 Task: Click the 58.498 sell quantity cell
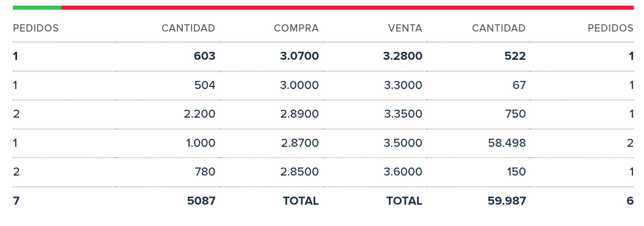[x=507, y=143]
